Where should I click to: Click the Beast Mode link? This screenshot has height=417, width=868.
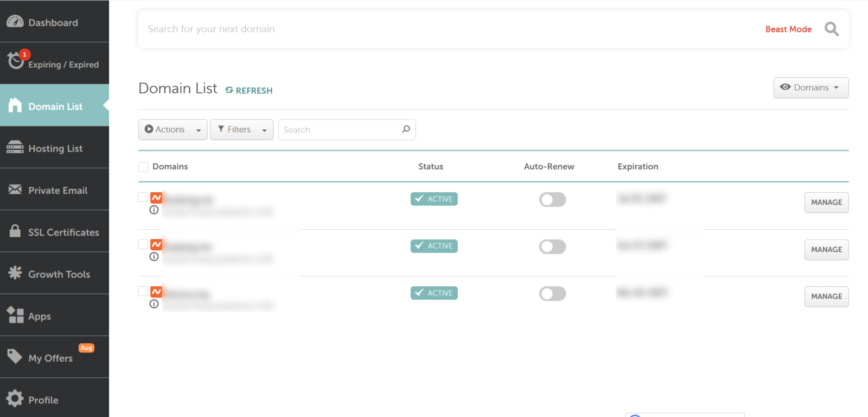click(x=788, y=29)
